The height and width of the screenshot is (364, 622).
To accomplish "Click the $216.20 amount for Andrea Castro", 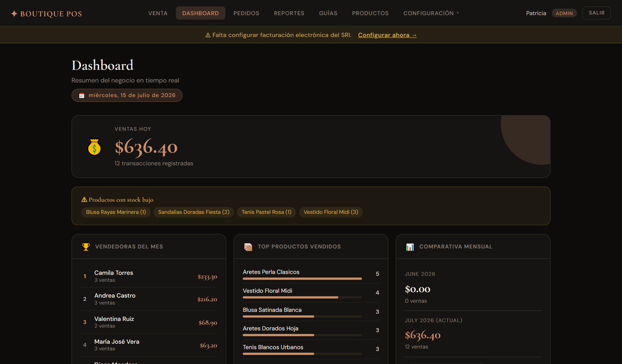I will (x=207, y=299).
